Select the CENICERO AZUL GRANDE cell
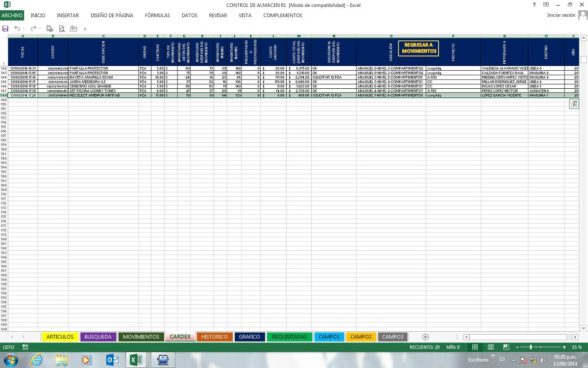Screen dimensions: 588x368 103,86
